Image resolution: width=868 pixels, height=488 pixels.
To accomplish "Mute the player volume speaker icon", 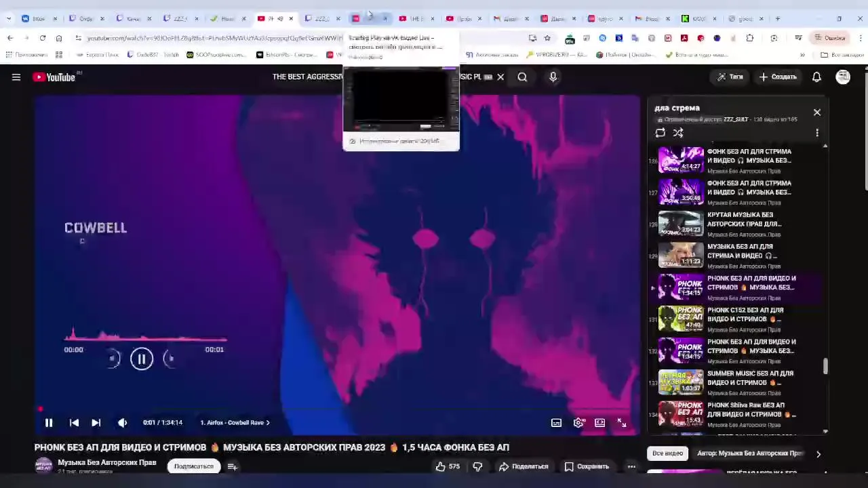I will (x=122, y=422).
